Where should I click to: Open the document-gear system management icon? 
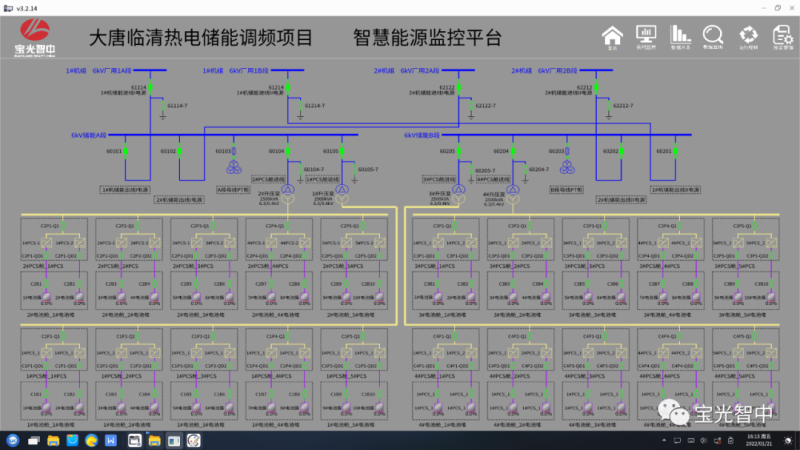point(782,37)
